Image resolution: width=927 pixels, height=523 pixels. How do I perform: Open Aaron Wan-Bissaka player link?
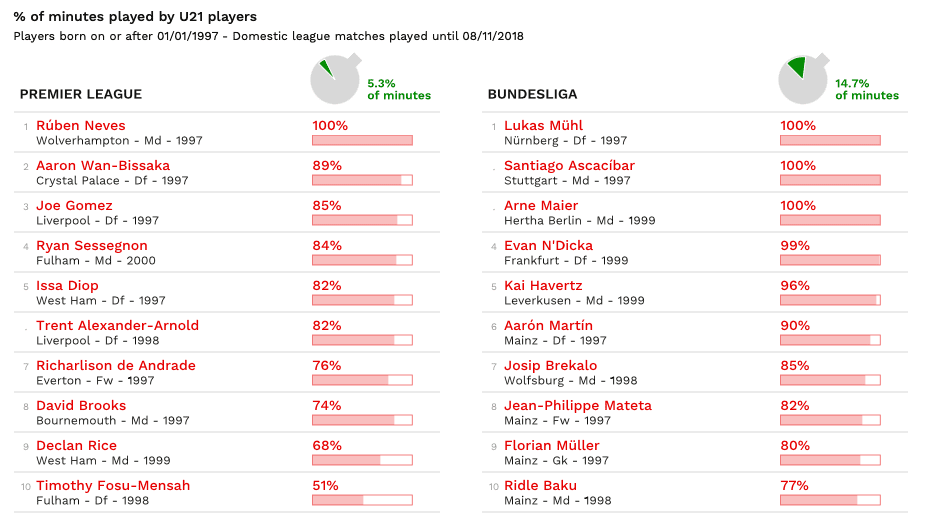click(x=103, y=166)
